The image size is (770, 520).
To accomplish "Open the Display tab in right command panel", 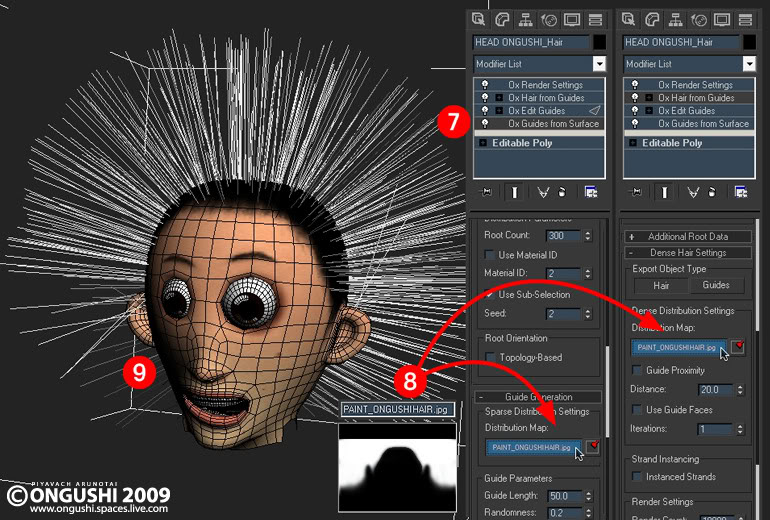I will pos(722,19).
